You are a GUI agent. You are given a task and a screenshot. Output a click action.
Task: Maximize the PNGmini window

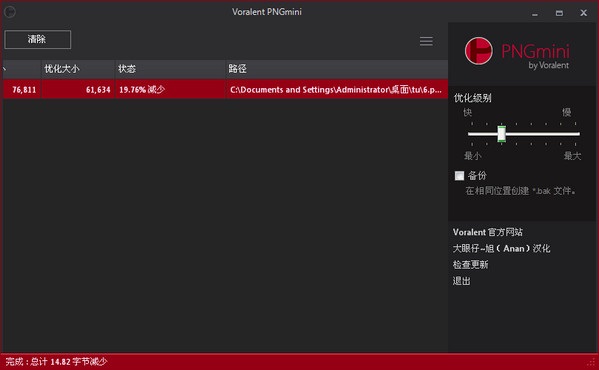click(559, 13)
